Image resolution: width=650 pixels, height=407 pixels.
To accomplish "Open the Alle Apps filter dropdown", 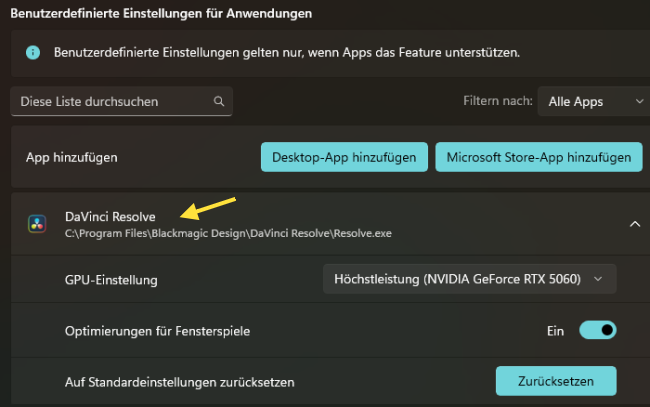I will 594,101.
